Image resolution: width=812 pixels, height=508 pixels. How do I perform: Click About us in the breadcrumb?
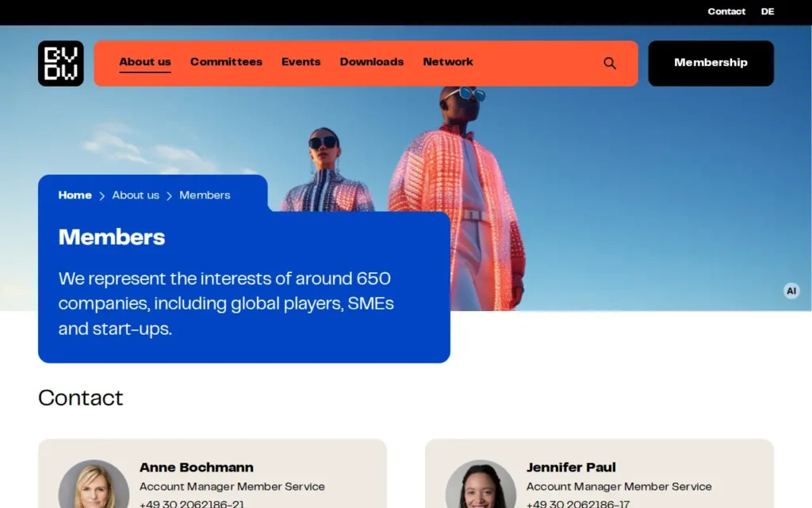[x=136, y=195]
